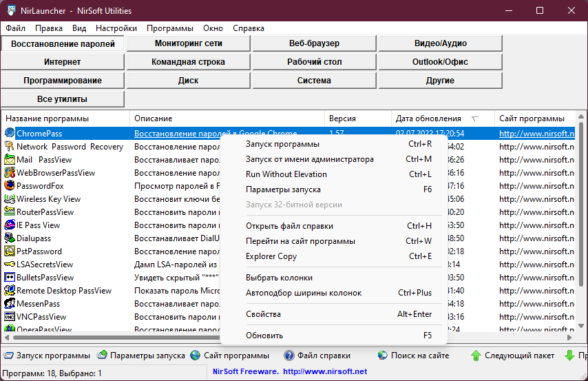This screenshot has height=381, width=588.
Task: Open the Все утилиты category
Action: [62, 99]
